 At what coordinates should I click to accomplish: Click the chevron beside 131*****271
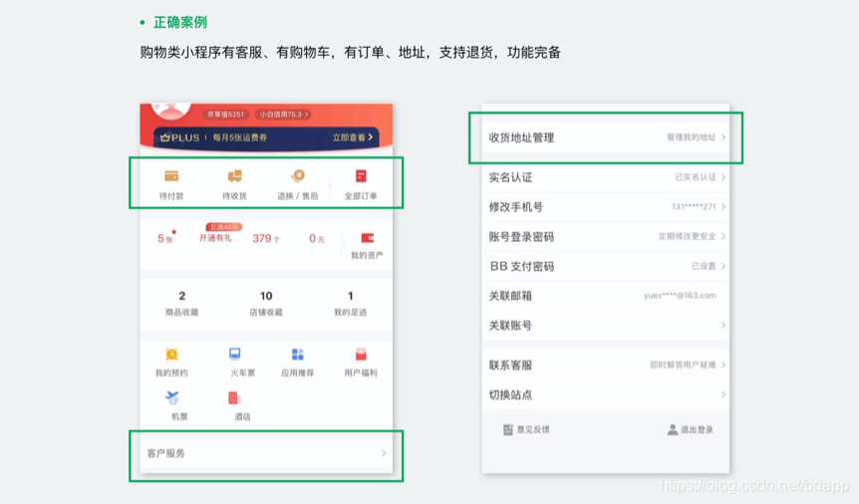(x=723, y=206)
